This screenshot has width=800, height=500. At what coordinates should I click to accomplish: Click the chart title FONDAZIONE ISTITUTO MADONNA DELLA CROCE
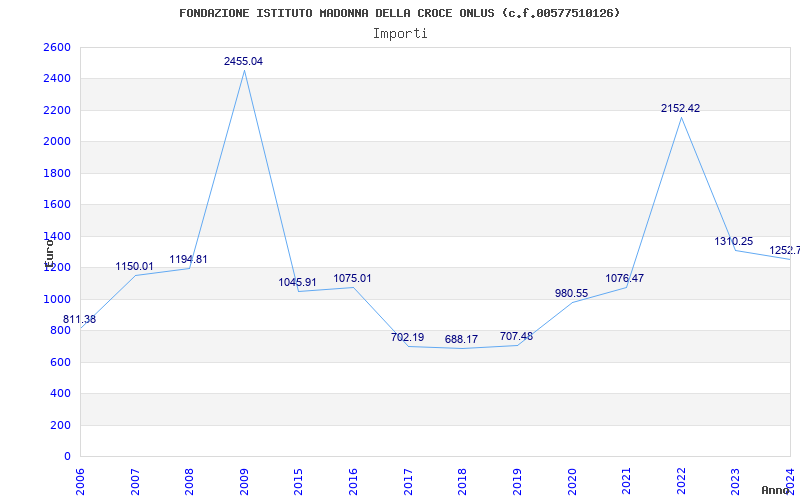point(399,13)
